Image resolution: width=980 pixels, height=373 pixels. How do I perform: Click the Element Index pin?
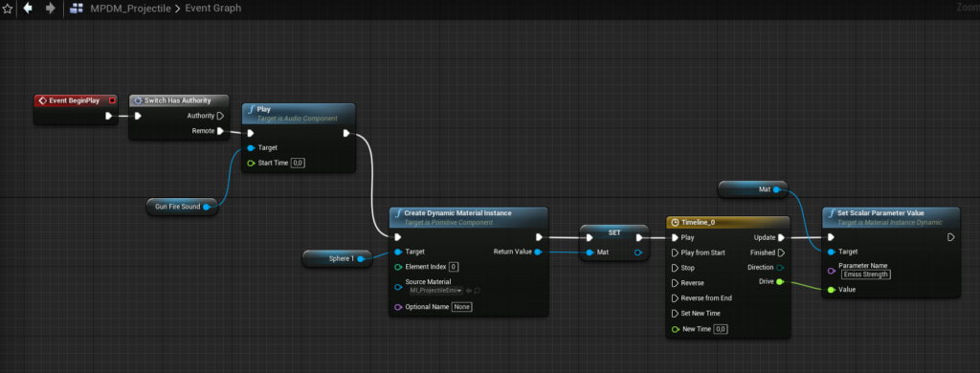click(398, 267)
